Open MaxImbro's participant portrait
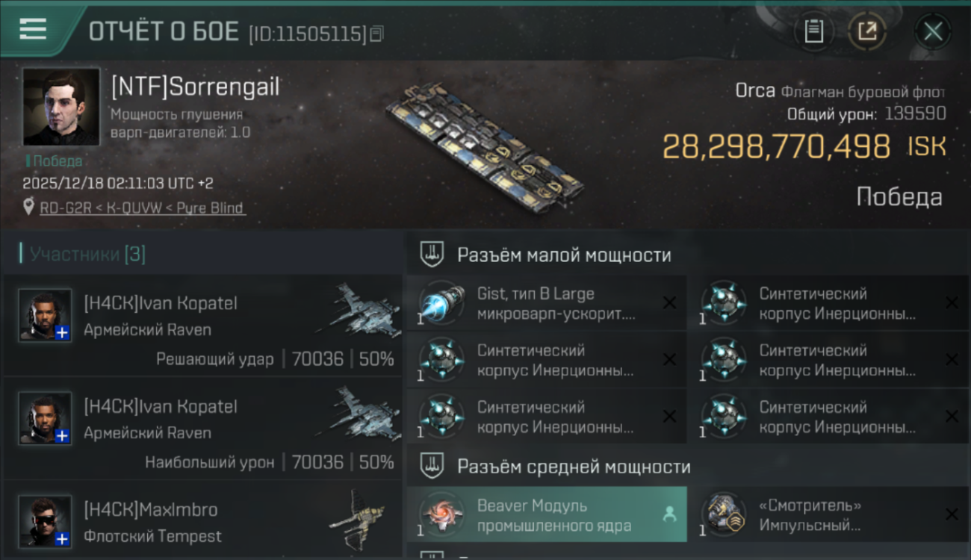 46,521
